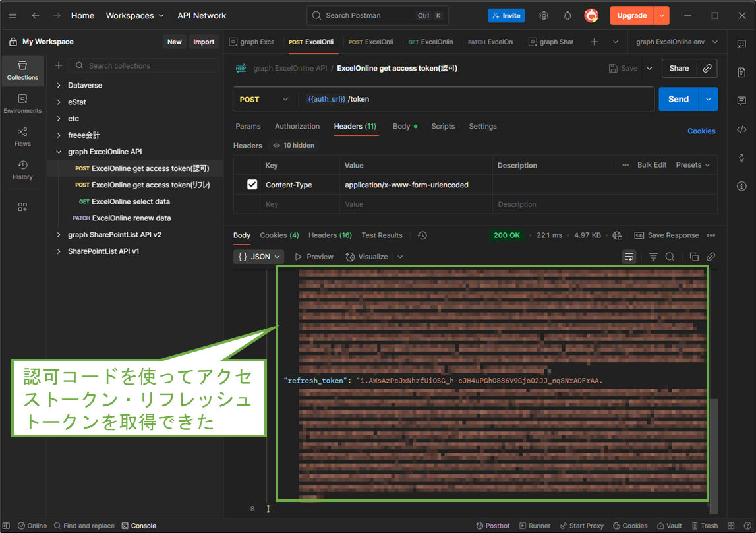Filter the response body
The height and width of the screenshot is (533, 756).
tap(653, 257)
